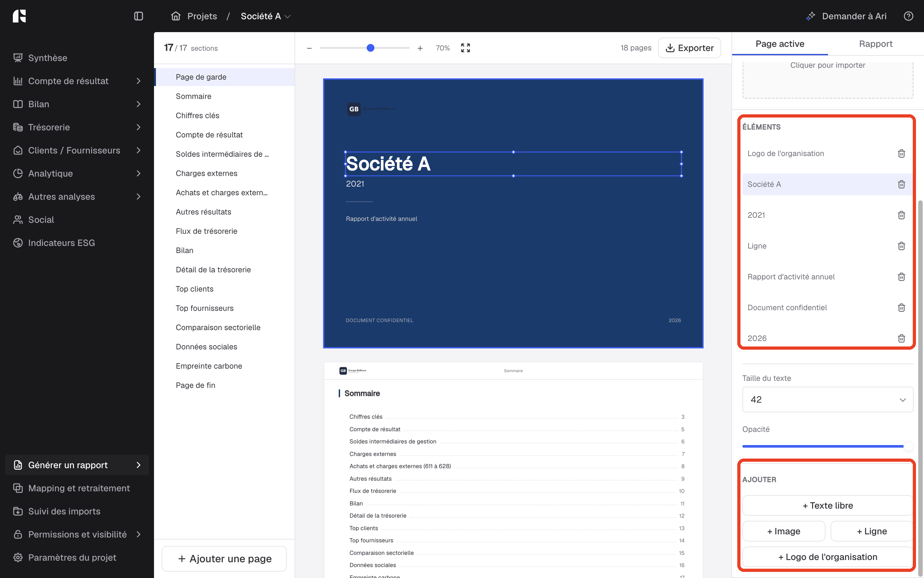Switch to the Rapport tab
The width and height of the screenshot is (924, 578).
[876, 44]
